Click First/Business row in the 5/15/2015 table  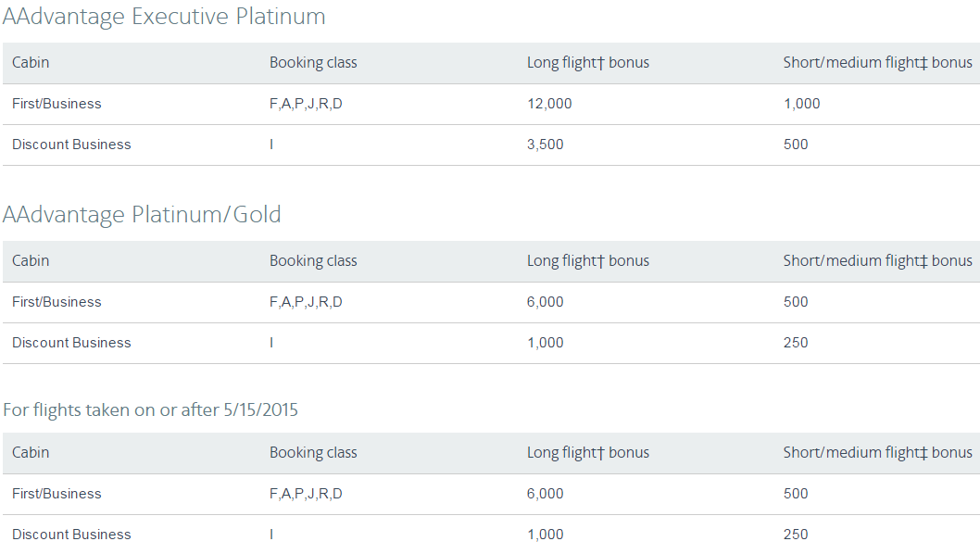point(491,494)
